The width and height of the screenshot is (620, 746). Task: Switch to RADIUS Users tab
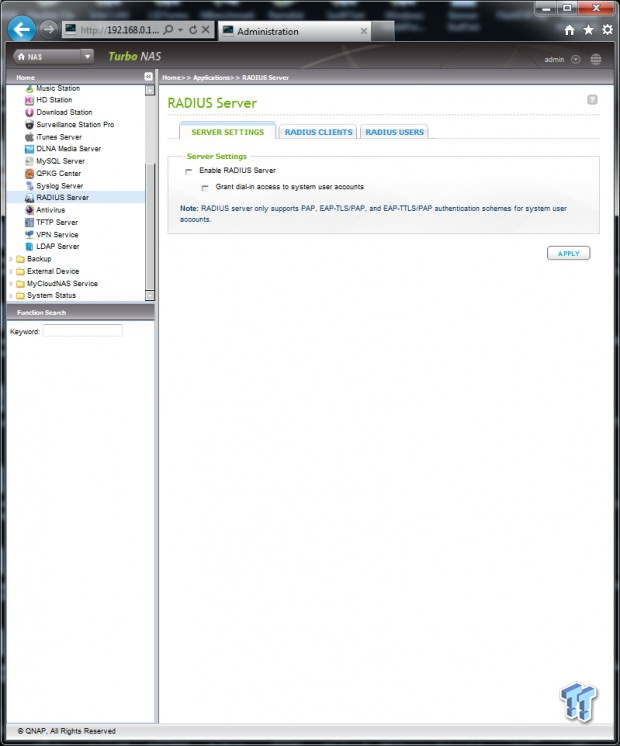(x=394, y=132)
